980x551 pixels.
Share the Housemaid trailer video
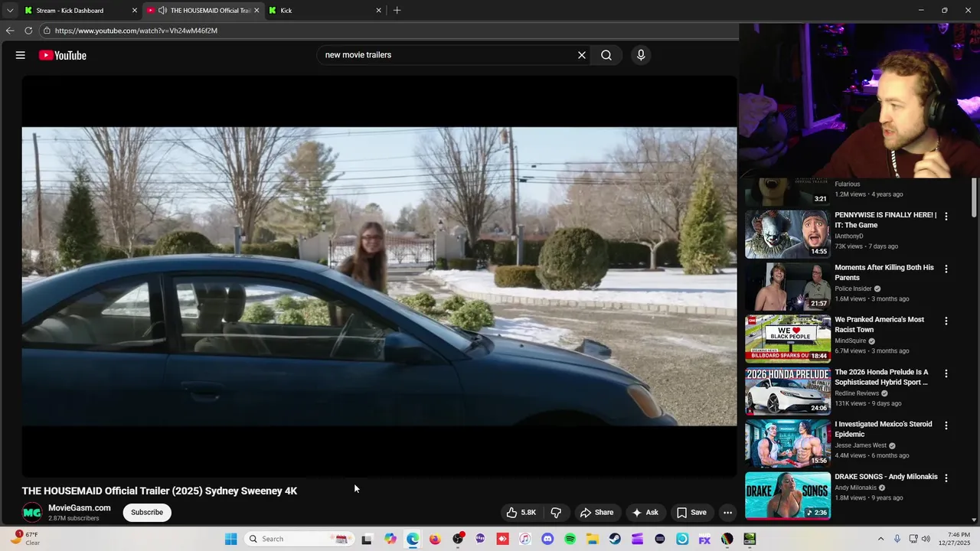tap(596, 513)
